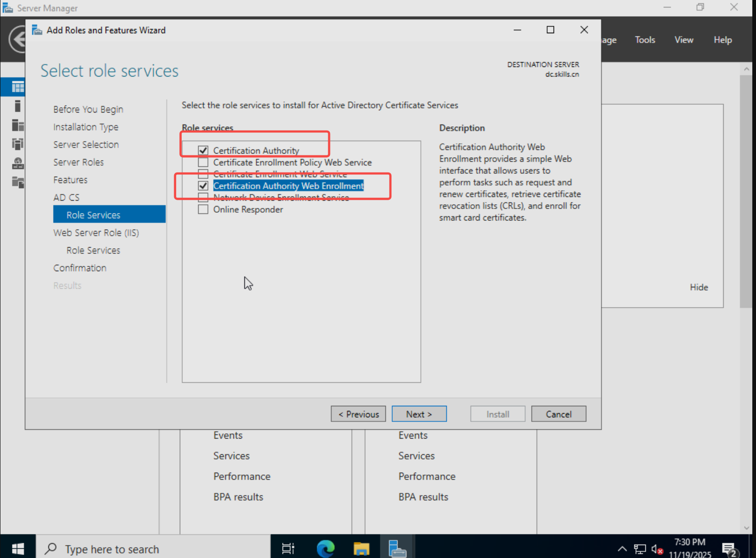
Task: Click scrollbar down arrow in Server Manager
Action: point(746,528)
